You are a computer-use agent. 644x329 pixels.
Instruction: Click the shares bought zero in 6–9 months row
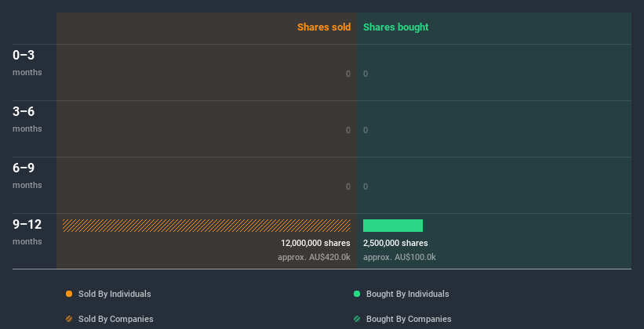[x=366, y=186]
